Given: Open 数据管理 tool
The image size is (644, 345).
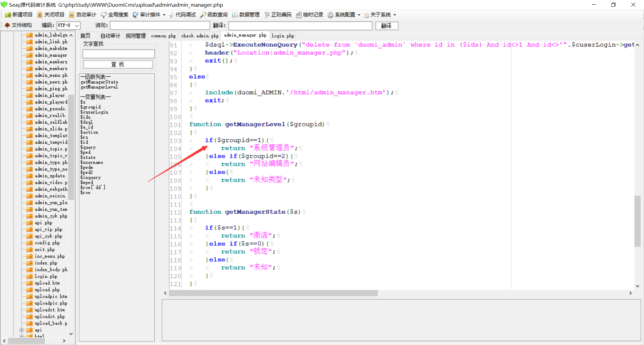Looking at the screenshot, I should [x=246, y=15].
